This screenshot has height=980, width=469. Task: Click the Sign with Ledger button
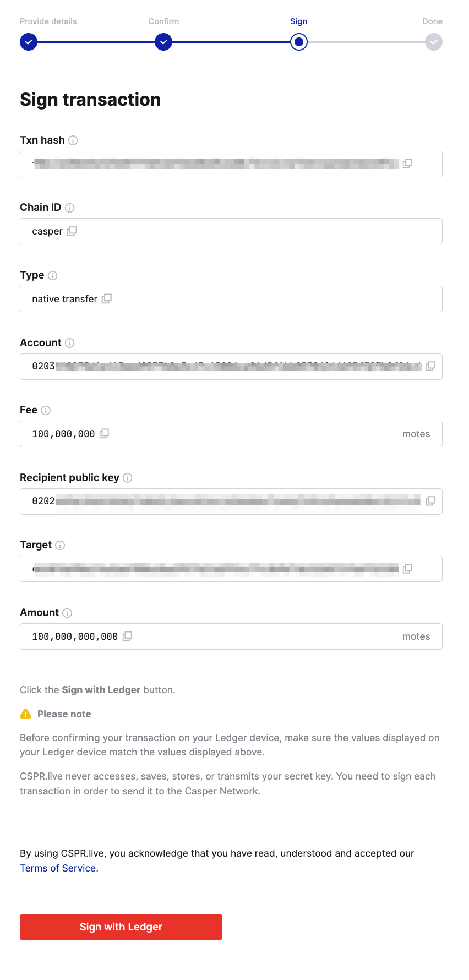pos(121,927)
